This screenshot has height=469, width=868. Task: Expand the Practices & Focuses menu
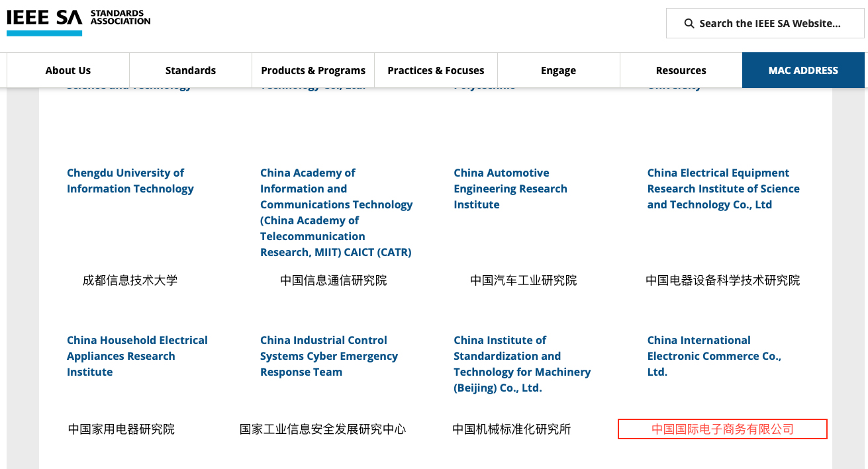click(x=436, y=70)
